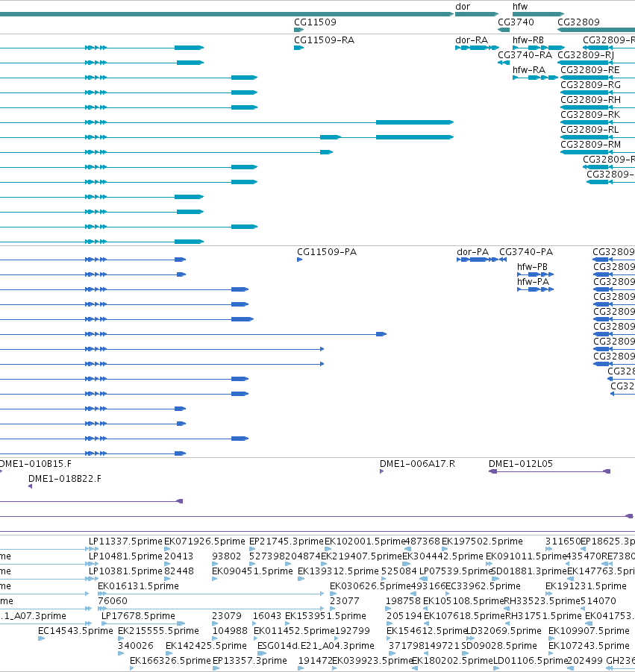Select EST label EK090451.5prime
This screenshot has height=672, width=635.
(x=252, y=571)
